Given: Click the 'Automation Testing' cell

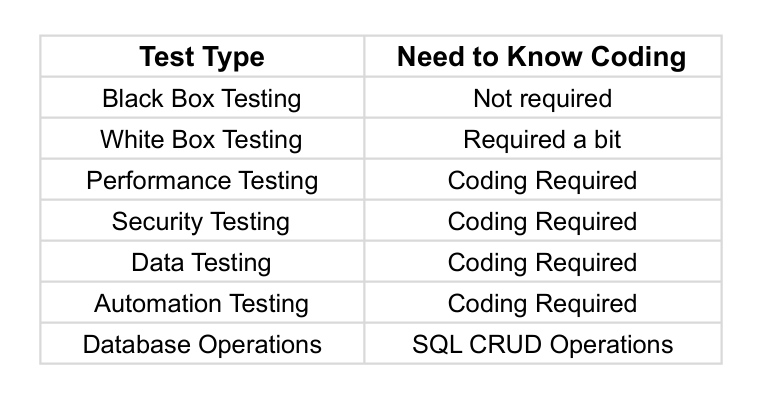Looking at the screenshot, I should (202, 304).
